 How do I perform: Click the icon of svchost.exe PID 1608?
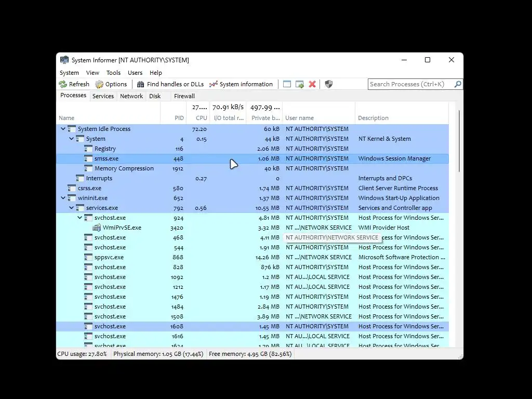click(88, 326)
